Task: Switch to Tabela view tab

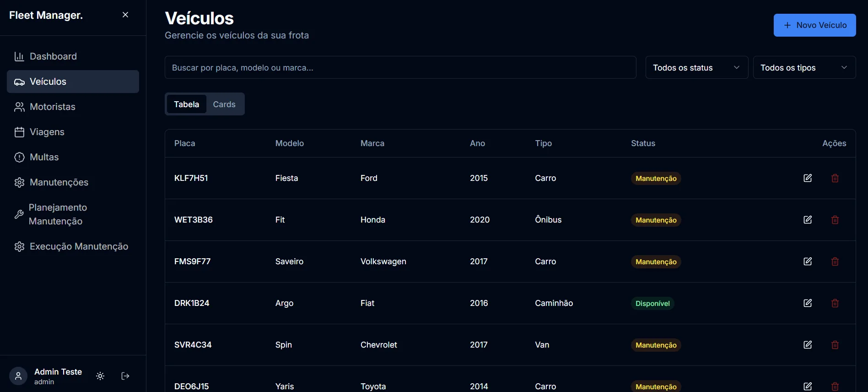Action: click(x=186, y=104)
